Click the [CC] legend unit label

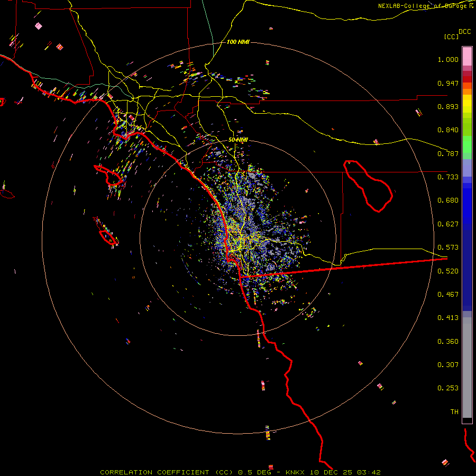[451, 36]
